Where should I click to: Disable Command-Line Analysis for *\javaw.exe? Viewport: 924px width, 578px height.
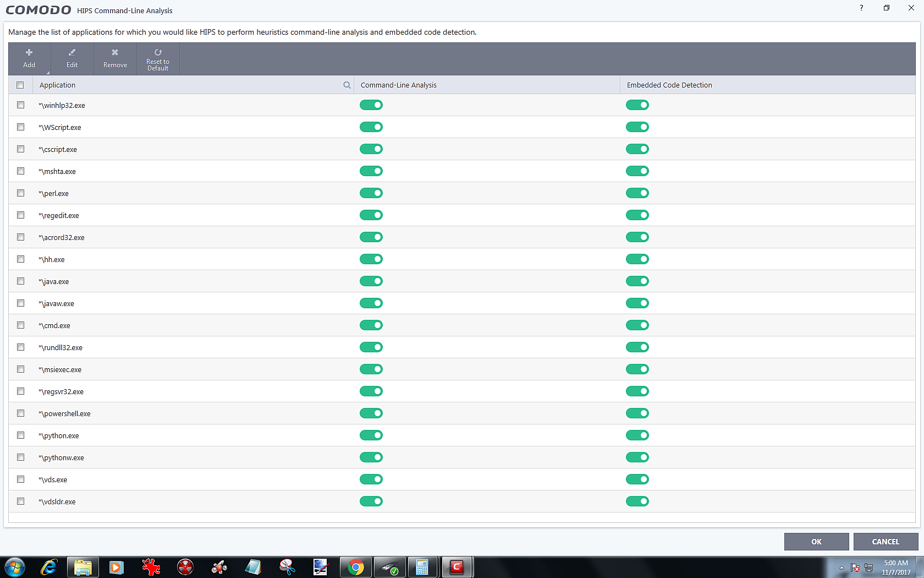point(371,303)
